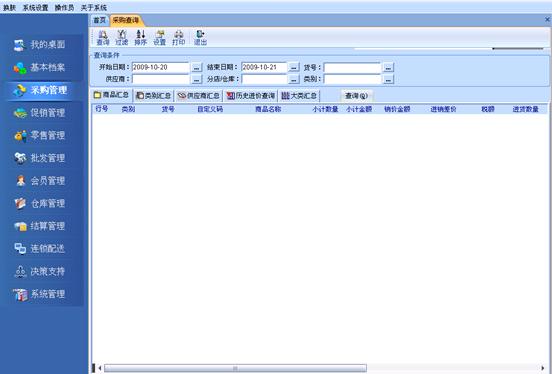The height and width of the screenshot is (374, 552).
Task: Open the 结束日期 picker button
Action: (x=294, y=67)
